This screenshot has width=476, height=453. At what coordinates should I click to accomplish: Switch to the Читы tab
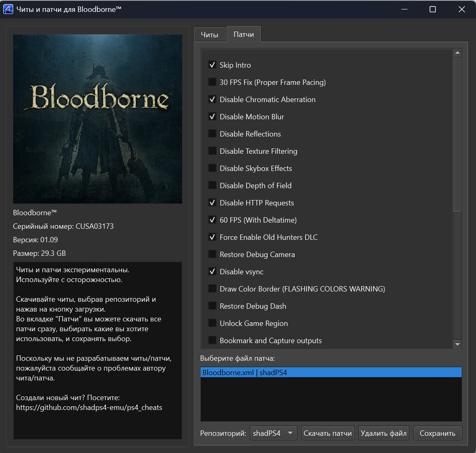pyautogui.click(x=210, y=34)
